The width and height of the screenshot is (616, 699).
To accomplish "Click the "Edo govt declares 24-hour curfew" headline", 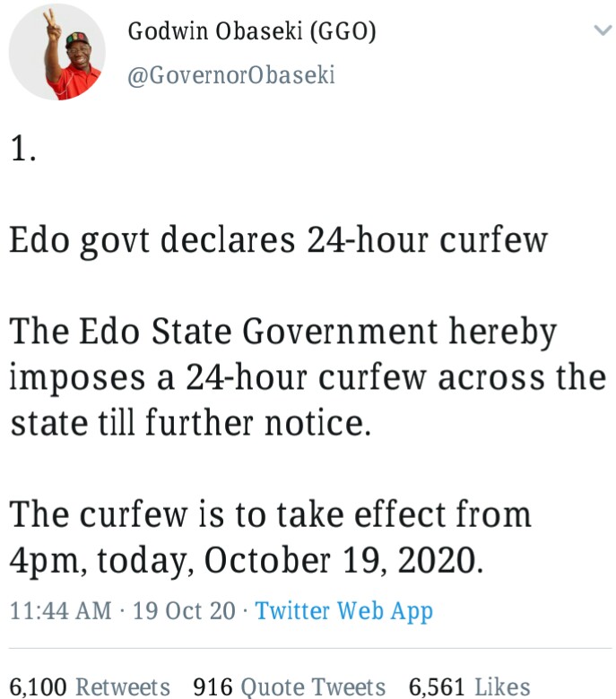I will 278,241.
